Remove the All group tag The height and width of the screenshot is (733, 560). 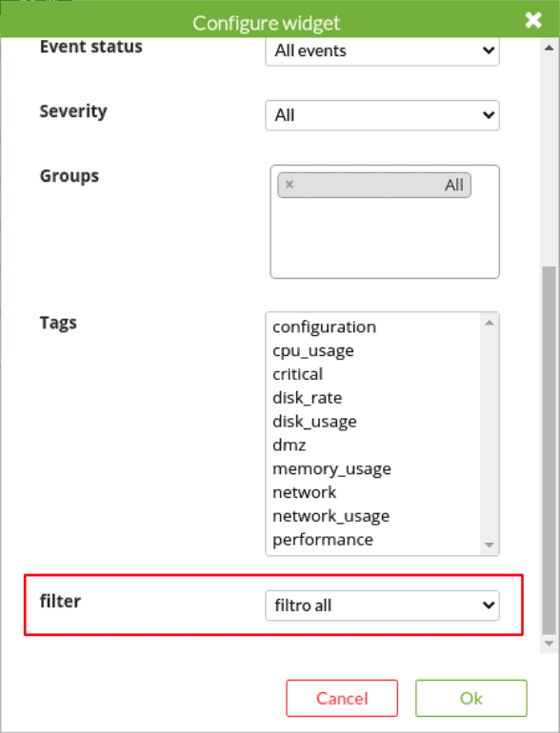[290, 184]
